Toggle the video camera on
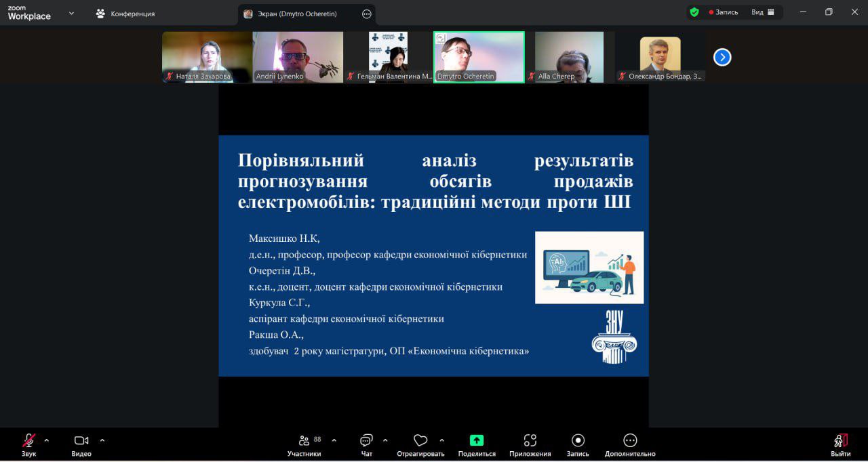 click(x=81, y=444)
